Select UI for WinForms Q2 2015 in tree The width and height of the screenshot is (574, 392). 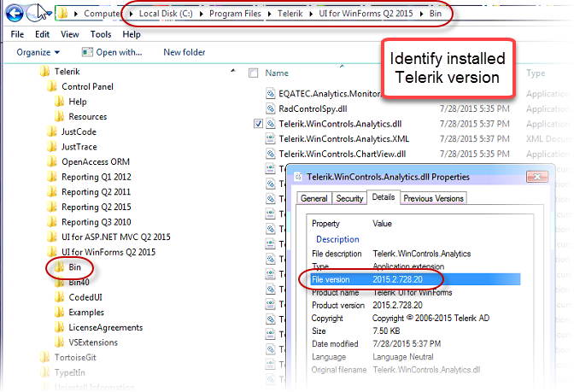coord(108,252)
